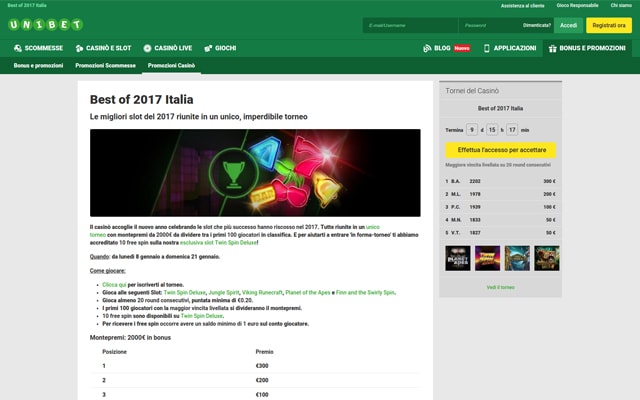Image resolution: width=640 pixels, height=400 pixels.
Task: Focus the Password field
Action: coord(490,25)
